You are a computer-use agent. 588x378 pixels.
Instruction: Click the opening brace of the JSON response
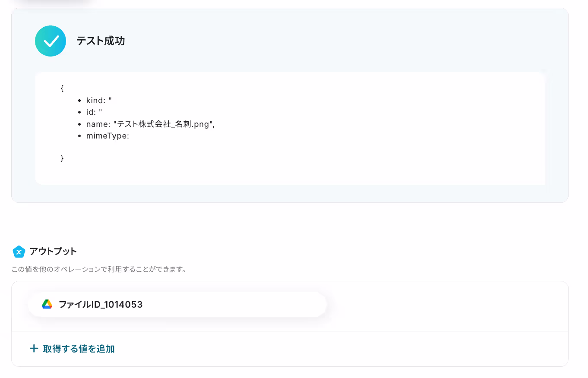pyautogui.click(x=62, y=88)
